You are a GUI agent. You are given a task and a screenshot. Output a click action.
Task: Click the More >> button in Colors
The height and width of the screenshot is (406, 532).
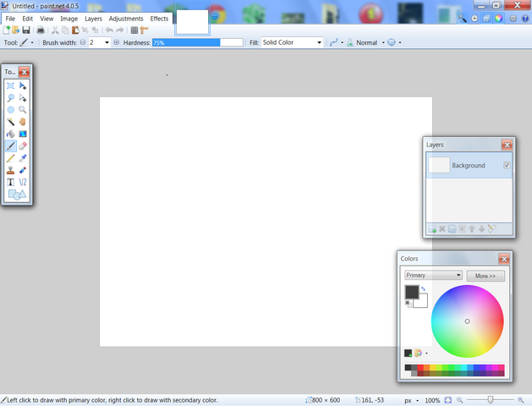[x=485, y=276]
